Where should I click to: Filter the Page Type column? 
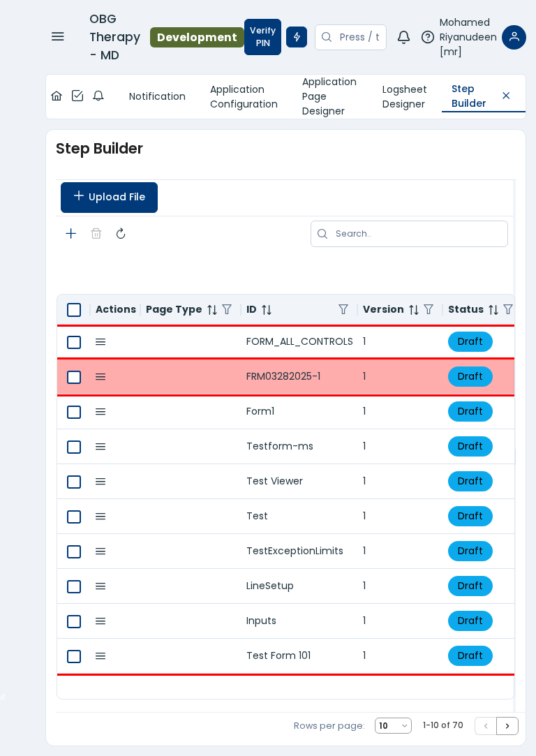coord(227,309)
